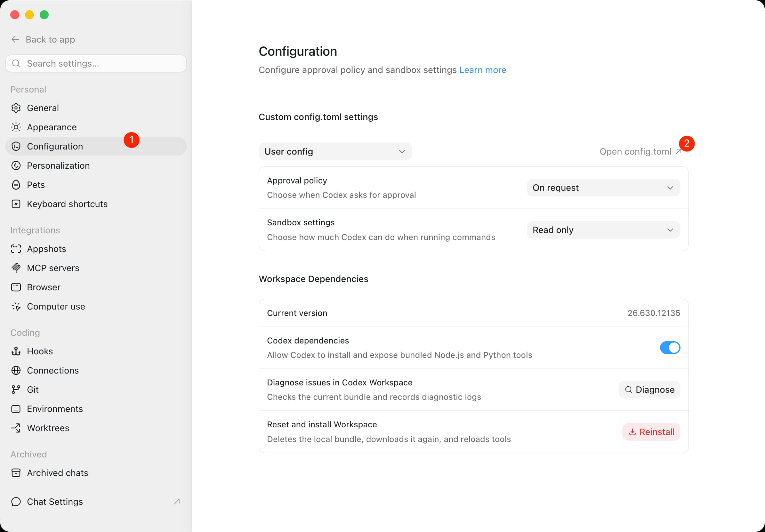This screenshot has height=532, width=765.
Task: Open Chat Settings
Action: [x=96, y=502]
